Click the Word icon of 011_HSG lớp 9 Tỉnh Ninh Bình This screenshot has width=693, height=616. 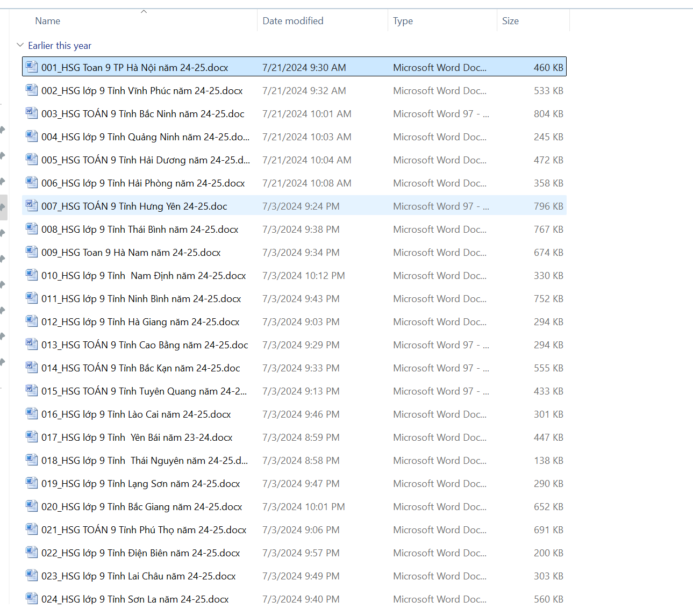coord(32,298)
